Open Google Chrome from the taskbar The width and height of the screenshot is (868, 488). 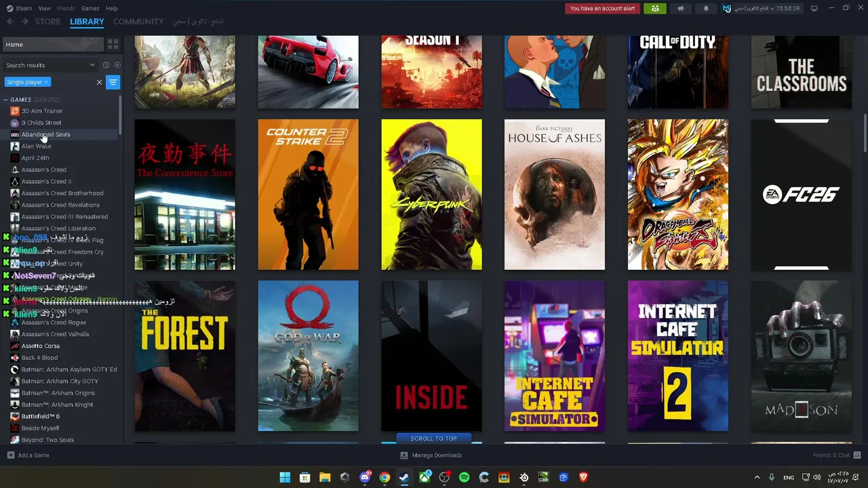(x=384, y=477)
